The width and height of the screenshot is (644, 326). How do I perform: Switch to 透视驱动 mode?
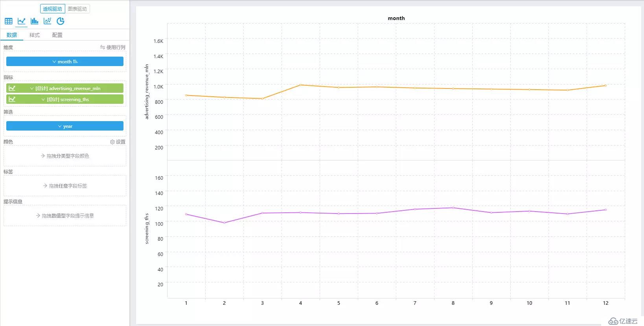52,9
